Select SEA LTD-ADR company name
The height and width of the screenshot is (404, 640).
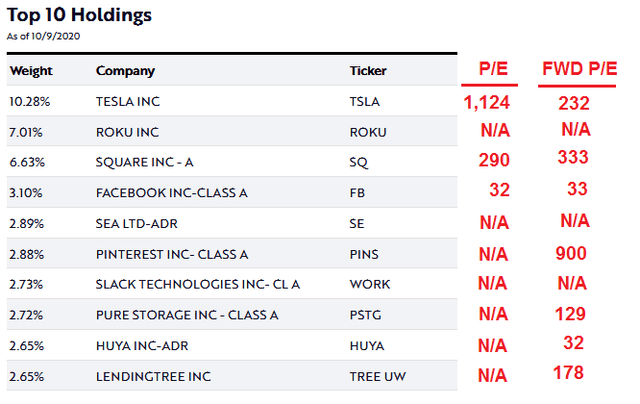(137, 224)
